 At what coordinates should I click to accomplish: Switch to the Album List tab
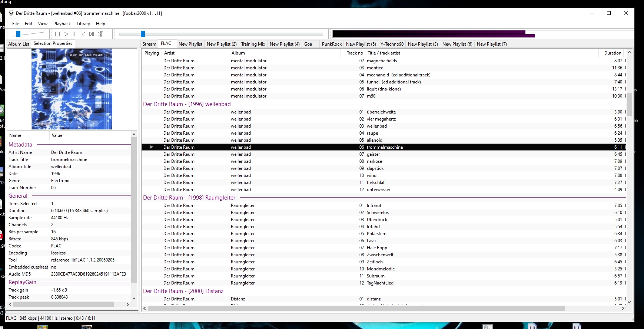pyautogui.click(x=19, y=44)
